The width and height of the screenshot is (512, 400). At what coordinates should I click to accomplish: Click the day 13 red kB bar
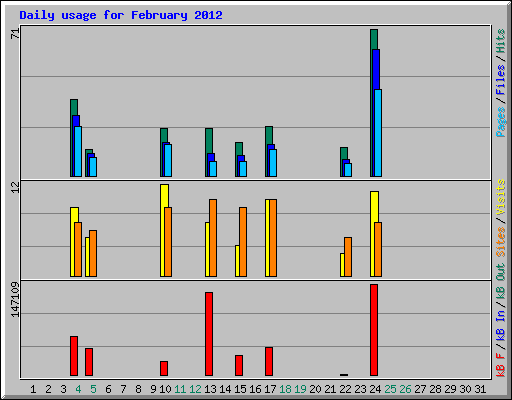[209, 334]
